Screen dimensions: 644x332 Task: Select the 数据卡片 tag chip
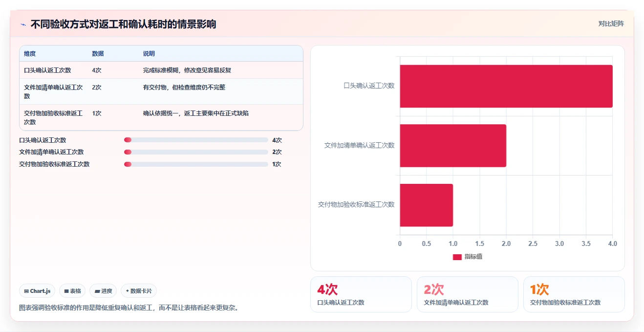(139, 291)
